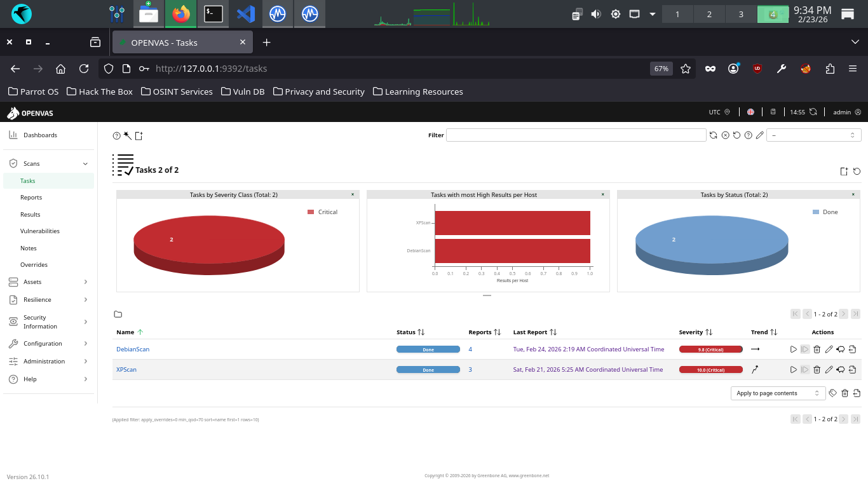Image resolution: width=868 pixels, height=488 pixels.
Task: Go to Reports in the Scans menu
Action: point(31,198)
